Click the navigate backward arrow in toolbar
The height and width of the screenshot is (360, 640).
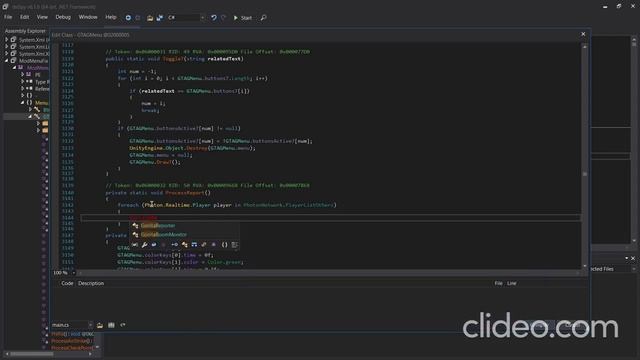pos(128,18)
